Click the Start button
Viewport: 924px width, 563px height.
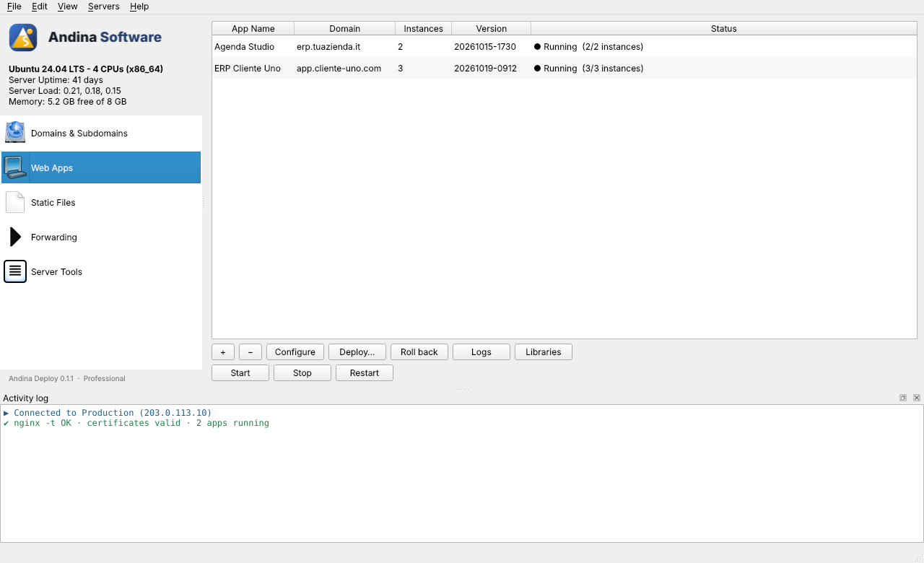pos(240,373)
